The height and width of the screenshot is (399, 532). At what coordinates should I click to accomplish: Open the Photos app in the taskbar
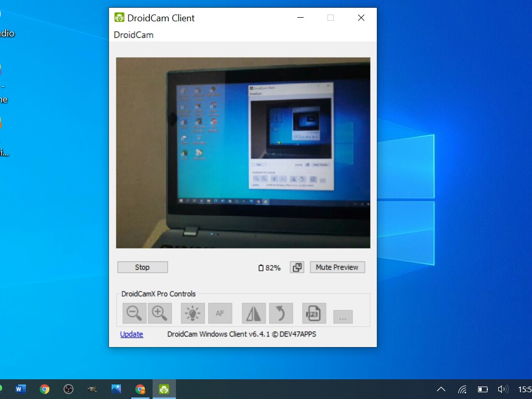point(116,389)
